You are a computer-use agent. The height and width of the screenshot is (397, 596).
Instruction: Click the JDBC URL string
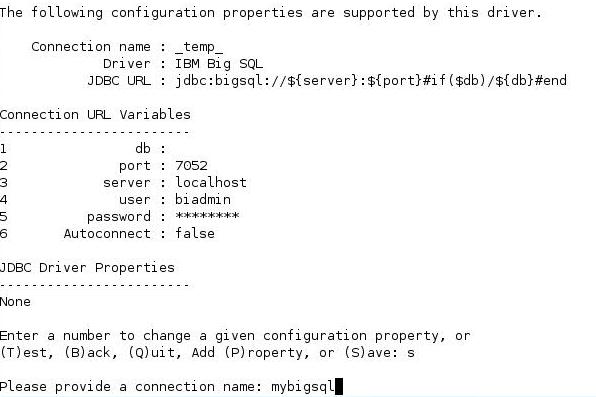point(371,81)
